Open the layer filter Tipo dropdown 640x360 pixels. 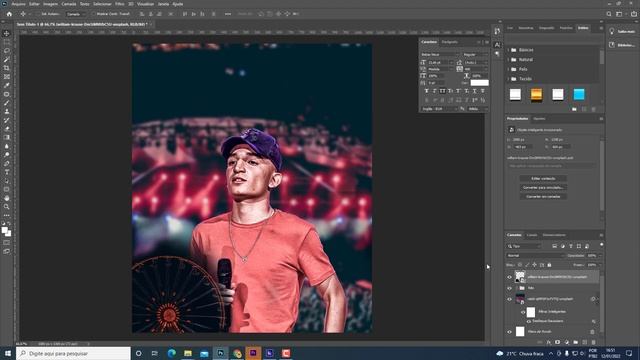click(x=524, y=246)
